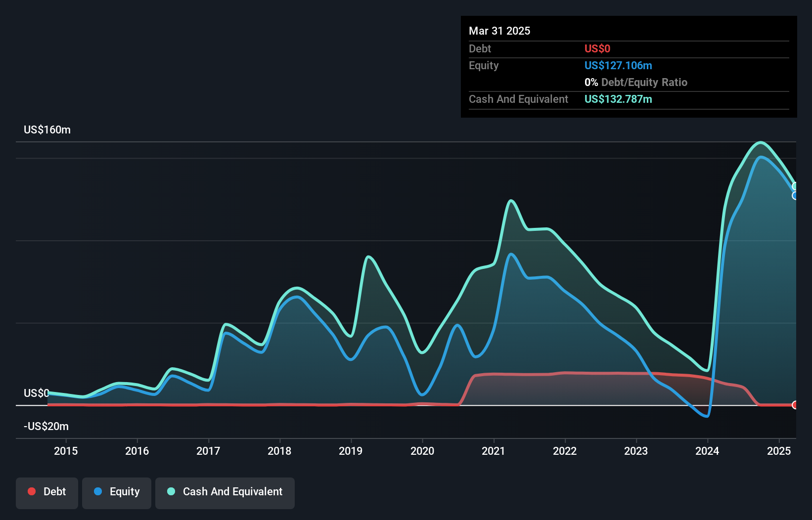Viewport: 812px width, 520px height.
Task: Click the red US$0 debt value
Action: 597,48
